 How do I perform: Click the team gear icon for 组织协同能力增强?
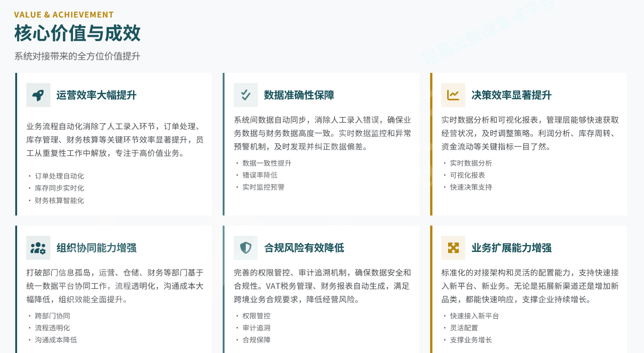click(x=38, y=248)
